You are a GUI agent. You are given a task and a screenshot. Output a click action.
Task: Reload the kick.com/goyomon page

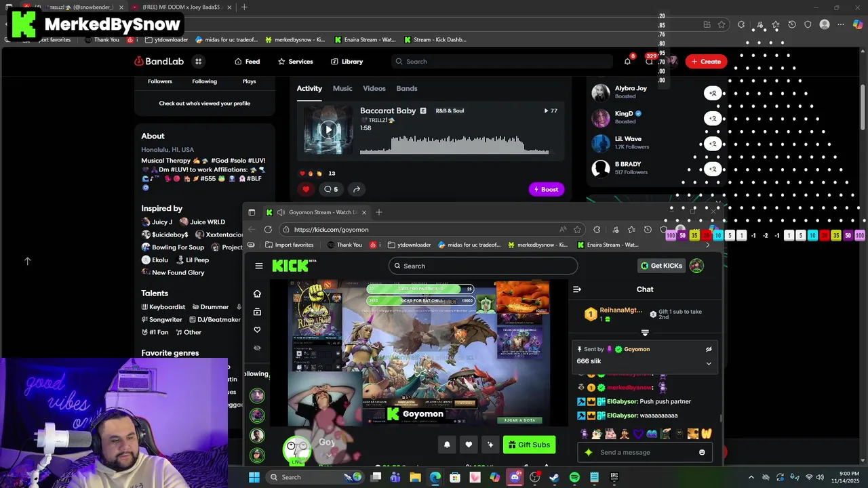tap(268, 230)
